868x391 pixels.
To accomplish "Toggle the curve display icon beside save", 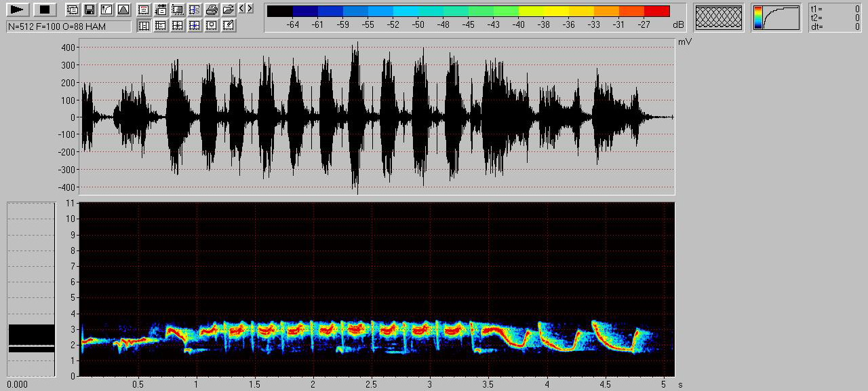I will click(106, 10).
